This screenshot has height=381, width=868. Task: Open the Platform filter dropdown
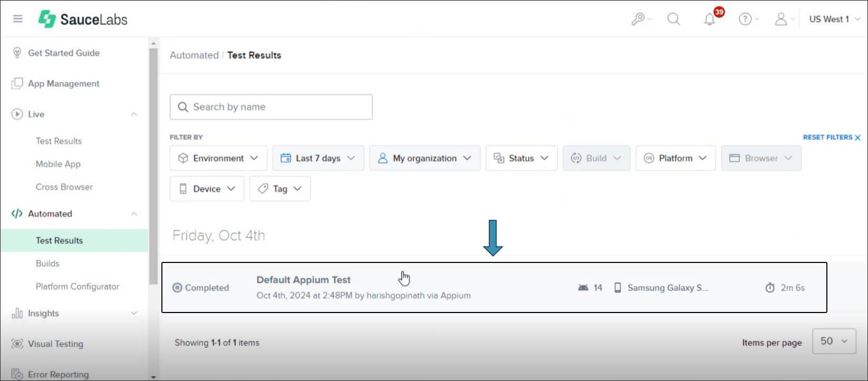click(x=676, y=158)
